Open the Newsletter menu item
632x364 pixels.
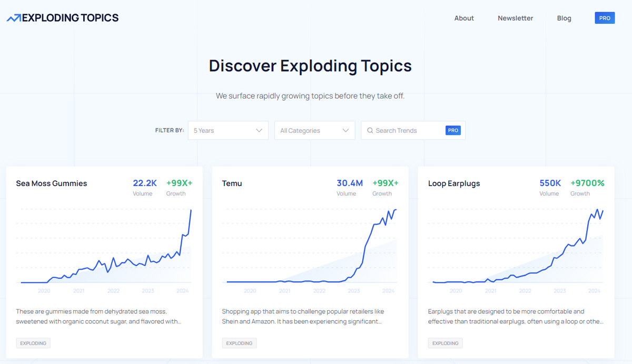coord(515,18)
